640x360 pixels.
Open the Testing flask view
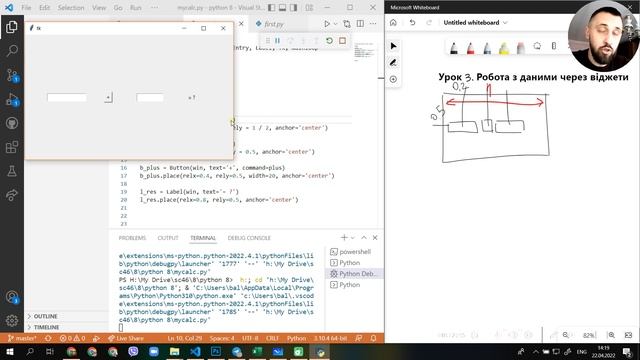click(12, 171)
